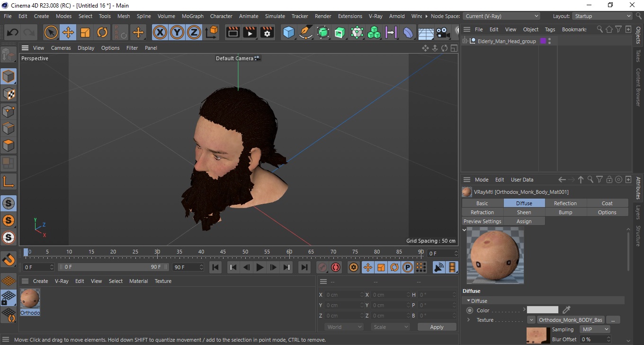The height and width of the screenshot is (345, 644).
Task: Open Node Space dropdown
Action: point(501,16)
